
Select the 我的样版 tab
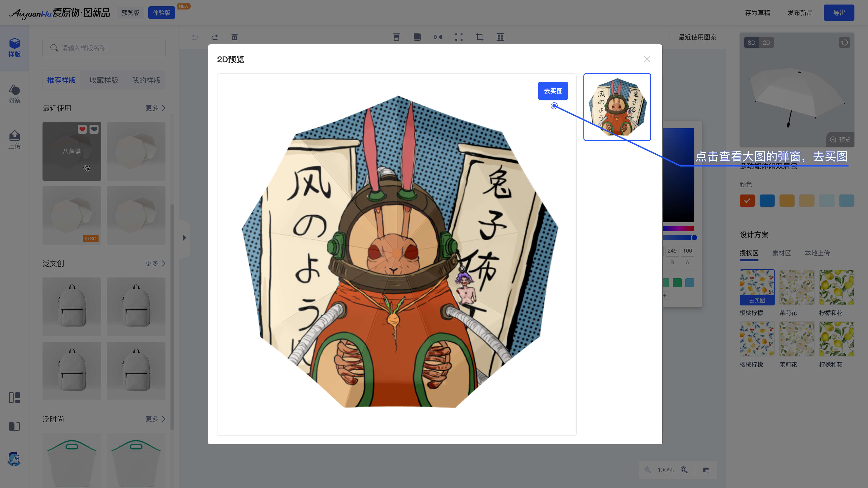point(146,80)
